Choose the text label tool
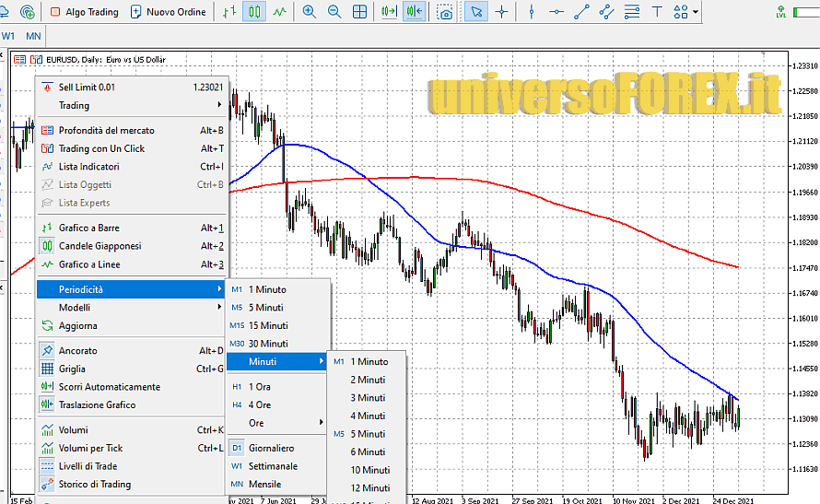The height and width of the screenshot is (504, 820). pos(656,12)
